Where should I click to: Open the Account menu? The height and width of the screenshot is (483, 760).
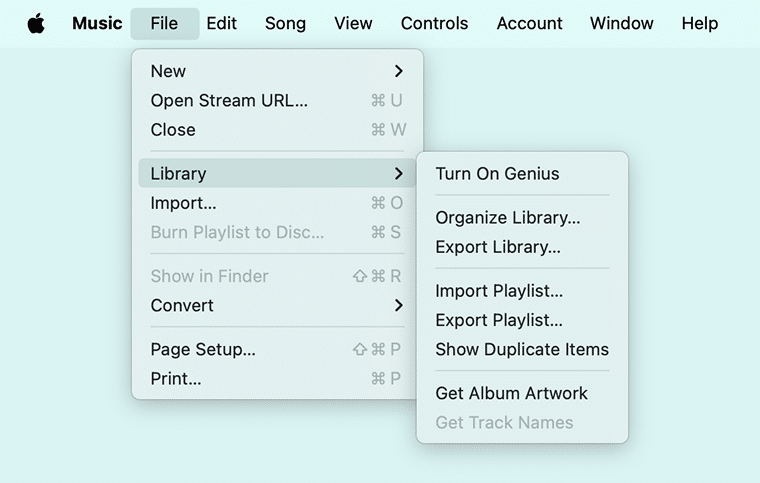coord(529,23)
